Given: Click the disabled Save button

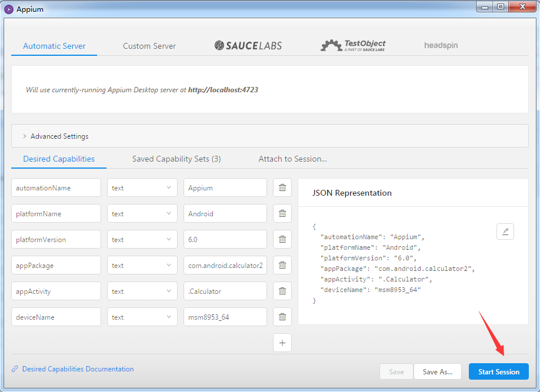Looking at the screenshot, I should [396, 371].
